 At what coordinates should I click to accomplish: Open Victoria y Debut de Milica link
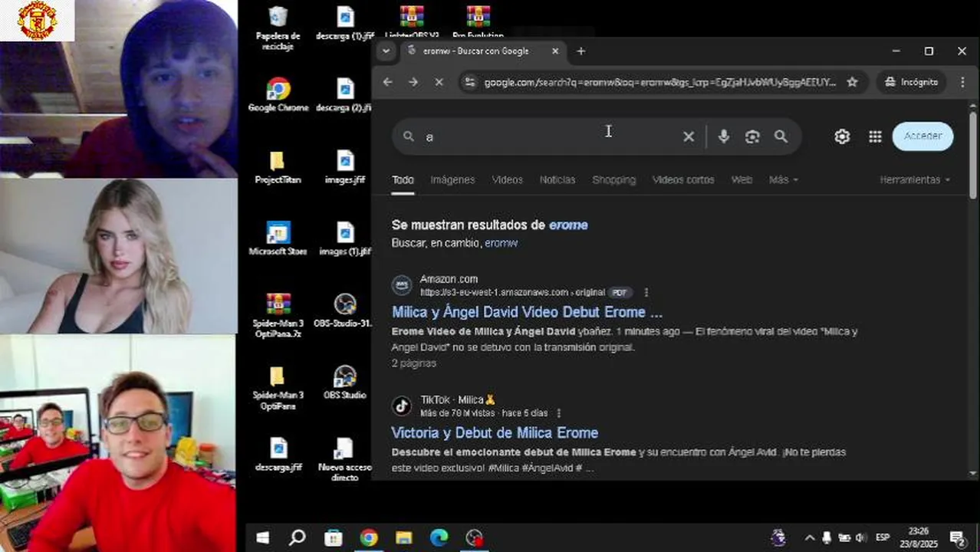click(x=495, y=432)
